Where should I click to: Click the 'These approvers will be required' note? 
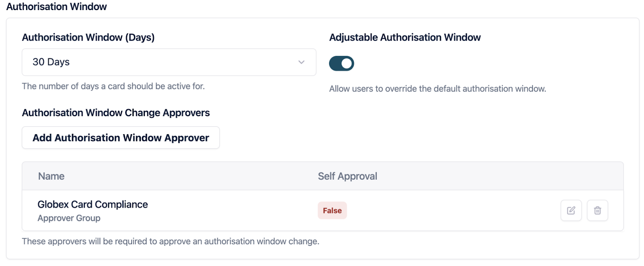point(170,241)
